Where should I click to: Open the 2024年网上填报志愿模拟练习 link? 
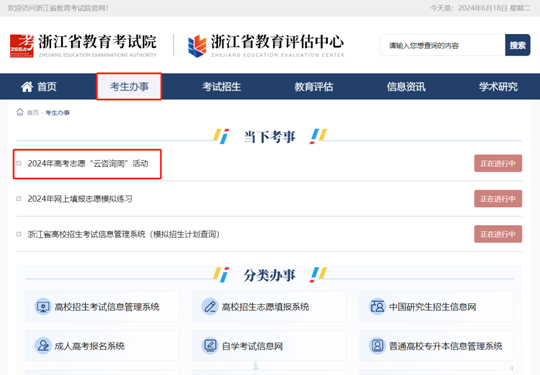coord(80,199)
